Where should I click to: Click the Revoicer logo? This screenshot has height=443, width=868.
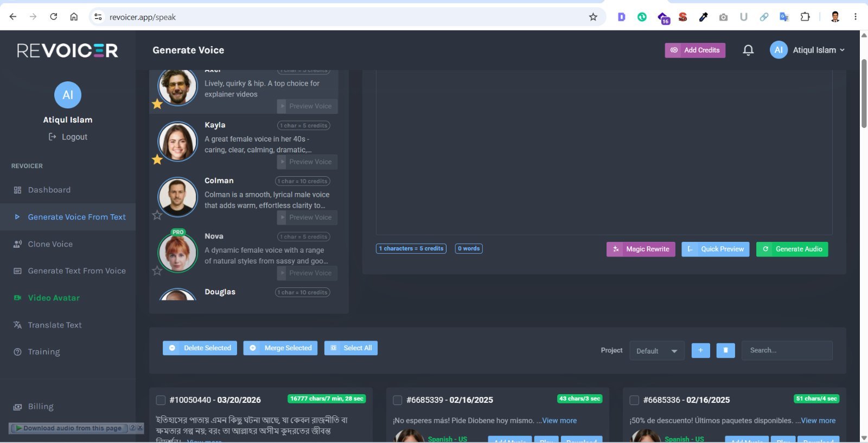tap(68, 50)
